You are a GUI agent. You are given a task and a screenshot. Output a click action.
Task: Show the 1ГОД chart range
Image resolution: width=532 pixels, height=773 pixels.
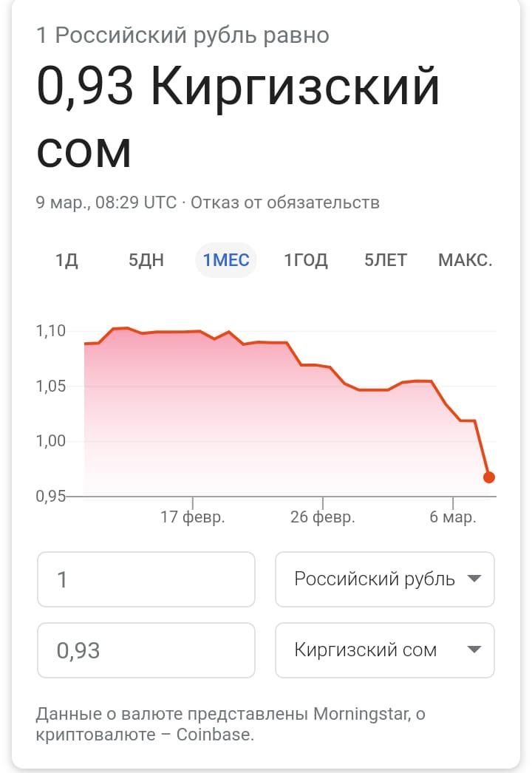point(306,260)
